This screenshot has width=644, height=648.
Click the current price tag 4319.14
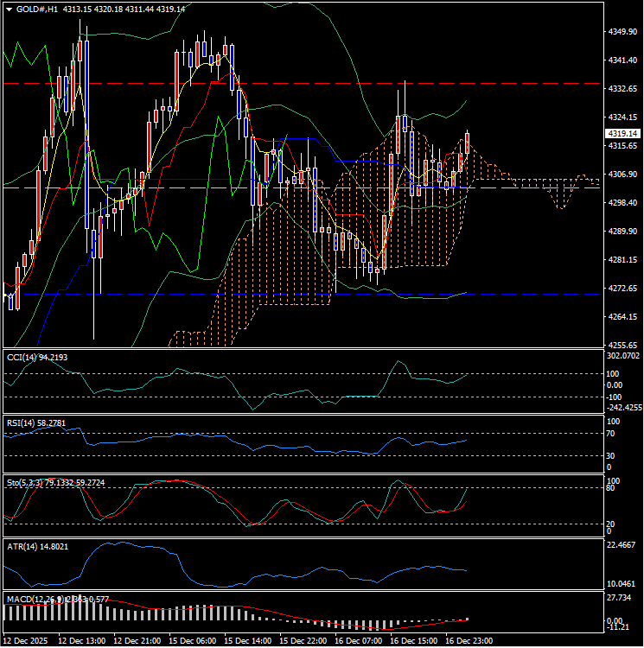[x=622, y=134]
